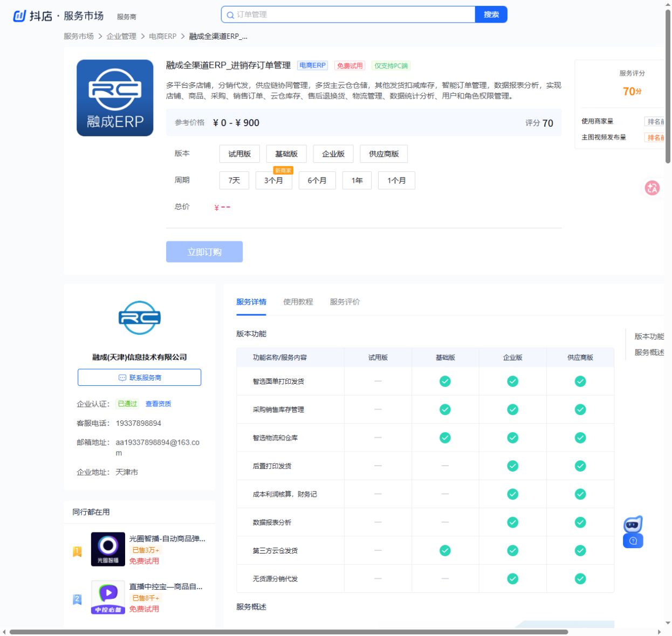Click 企业版 checkmark for 数据报表分析

point(512,522)
